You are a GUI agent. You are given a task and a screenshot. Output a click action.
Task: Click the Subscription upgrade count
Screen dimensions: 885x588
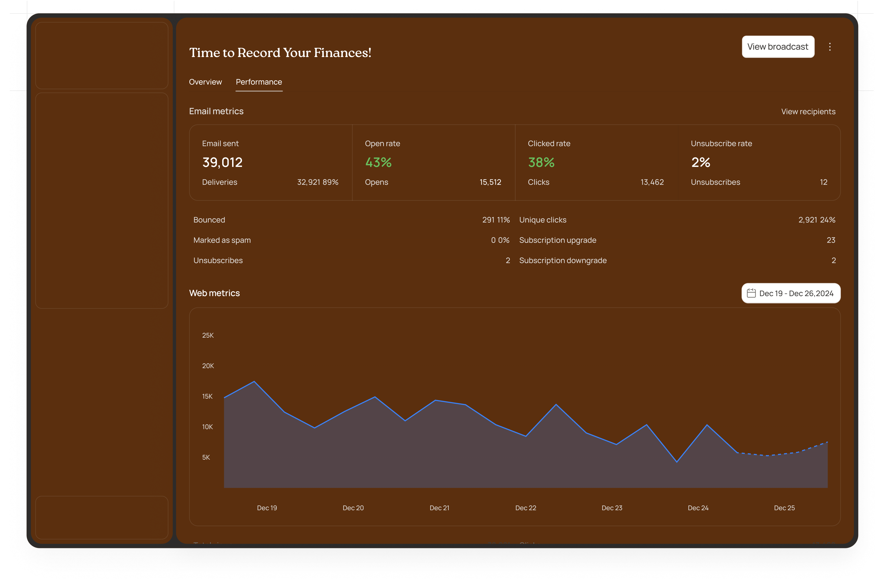click(x=831, y=240)
